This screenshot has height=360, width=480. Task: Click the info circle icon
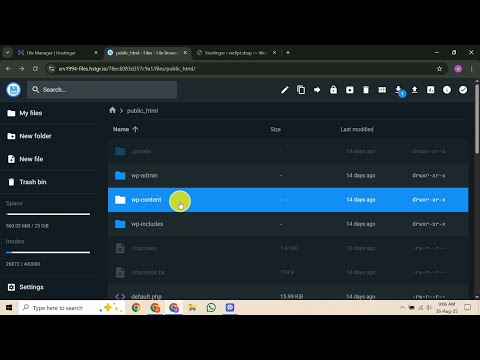pyautogui.click(x=447, y=90)
